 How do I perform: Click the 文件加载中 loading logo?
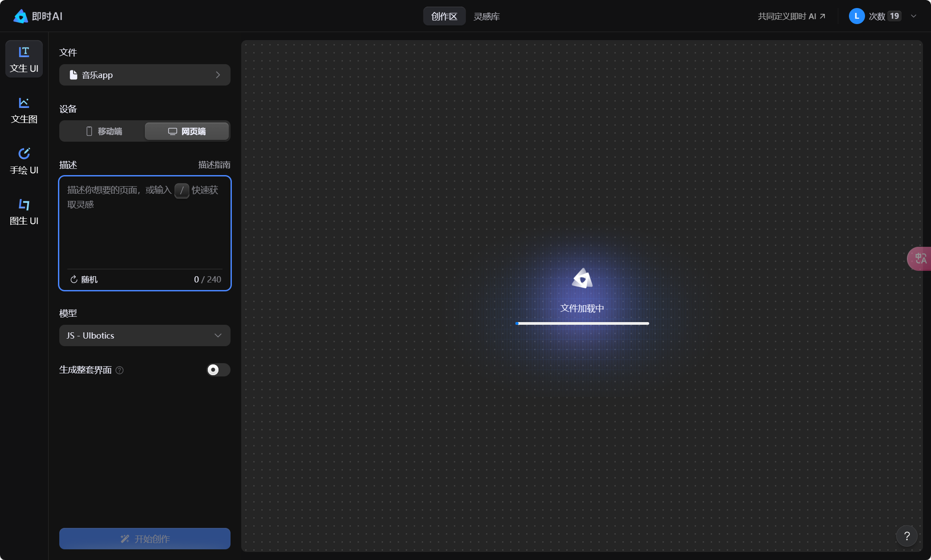582,278
